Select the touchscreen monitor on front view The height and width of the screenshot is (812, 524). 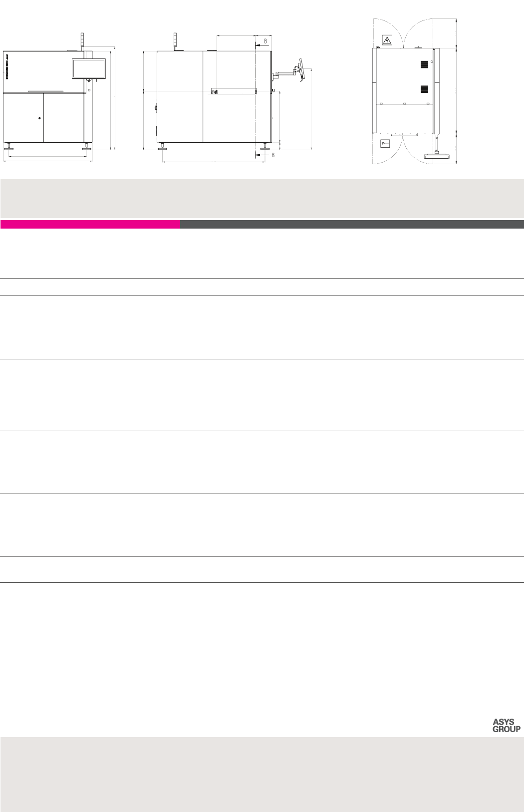89,68
